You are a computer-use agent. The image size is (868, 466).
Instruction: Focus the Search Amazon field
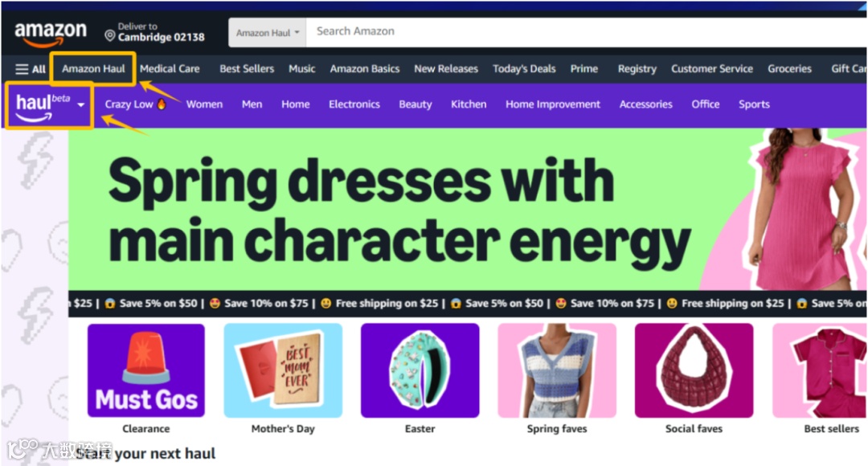point(587,31)
